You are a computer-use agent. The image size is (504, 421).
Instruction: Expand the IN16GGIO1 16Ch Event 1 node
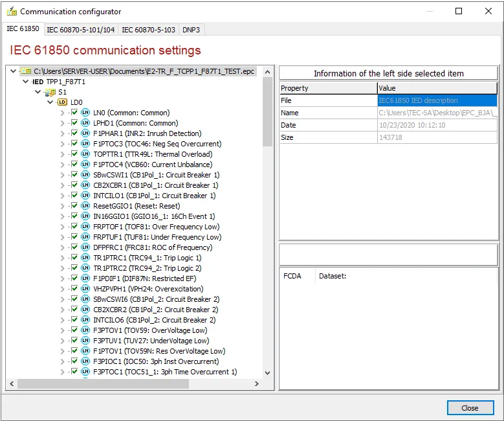(62, 216)
